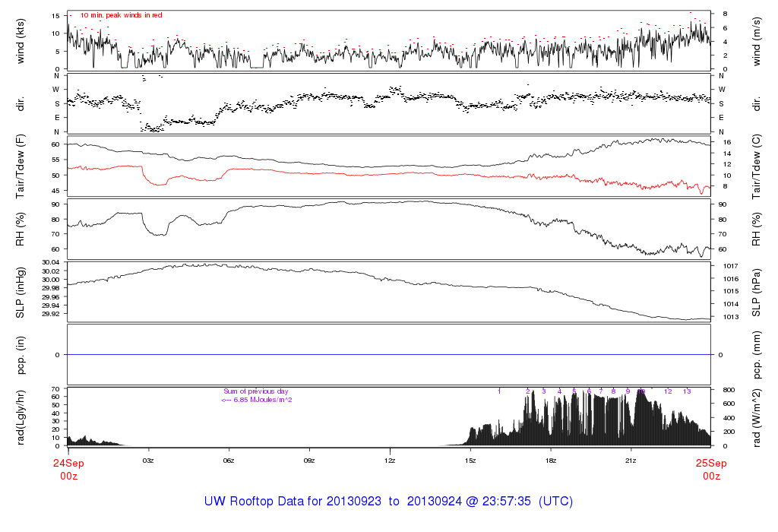Click the "RH (%)" left axis label
This screenshot has height=532, width=778.
pos(21,229)
